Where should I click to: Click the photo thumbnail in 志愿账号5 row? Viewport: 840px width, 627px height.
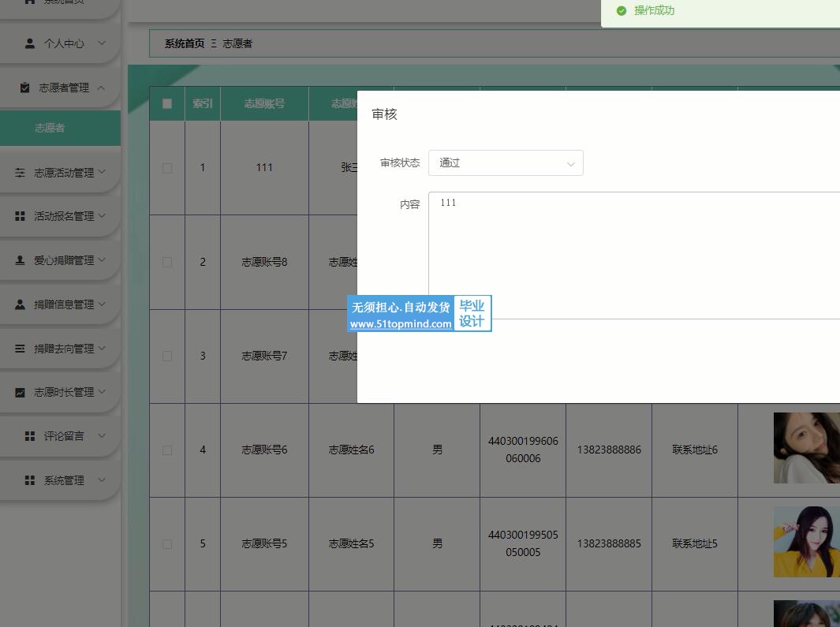[806, 542]
